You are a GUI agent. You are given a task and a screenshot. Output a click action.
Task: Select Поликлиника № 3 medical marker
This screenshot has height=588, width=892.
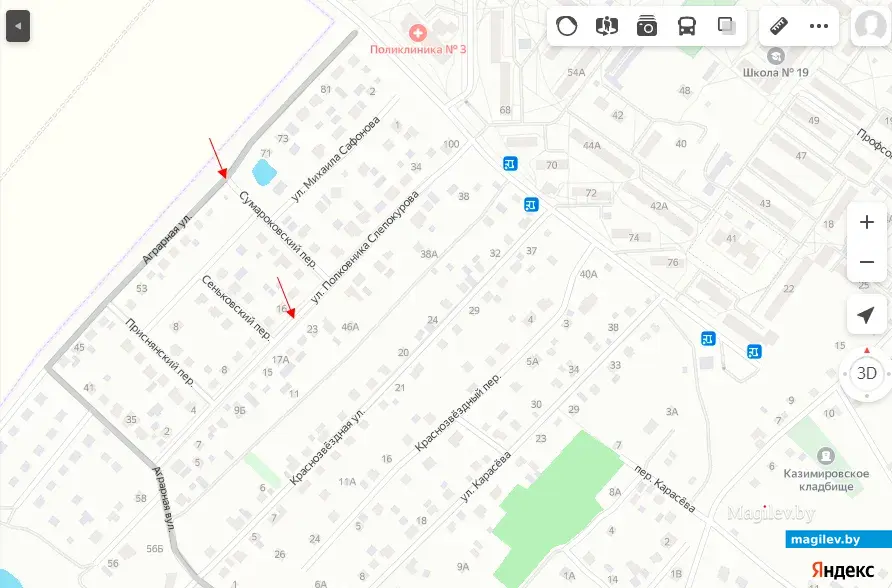[418, 33]
